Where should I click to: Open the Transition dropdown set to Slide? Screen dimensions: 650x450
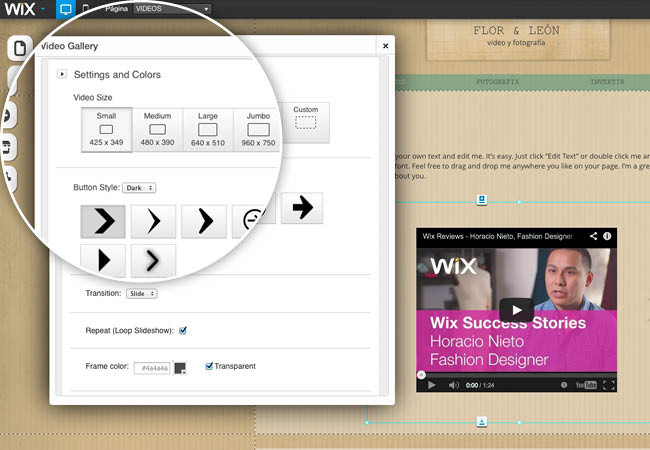[x=142, y=293]
